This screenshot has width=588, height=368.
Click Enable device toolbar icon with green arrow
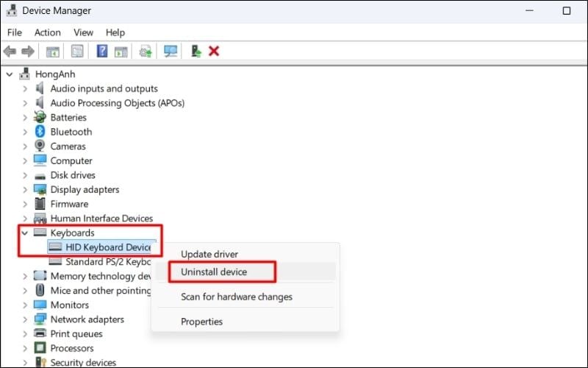[196, 51]
